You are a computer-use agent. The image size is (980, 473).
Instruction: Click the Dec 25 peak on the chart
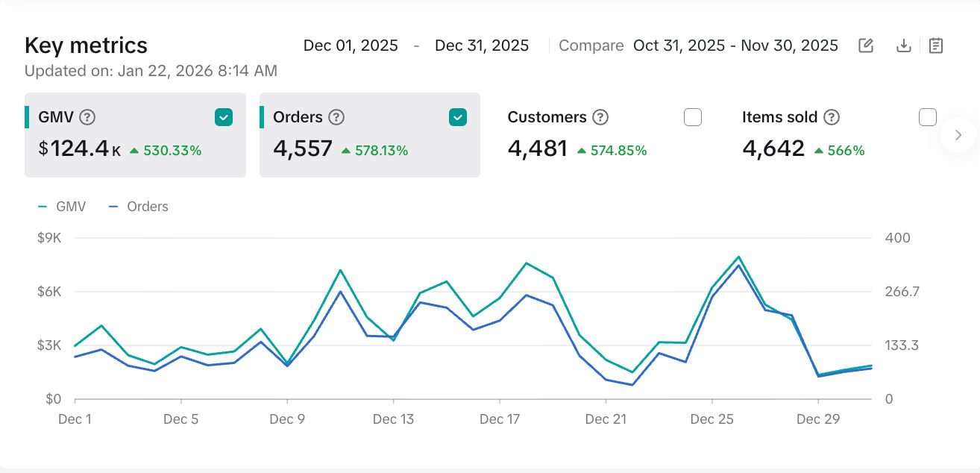(738, 257)
